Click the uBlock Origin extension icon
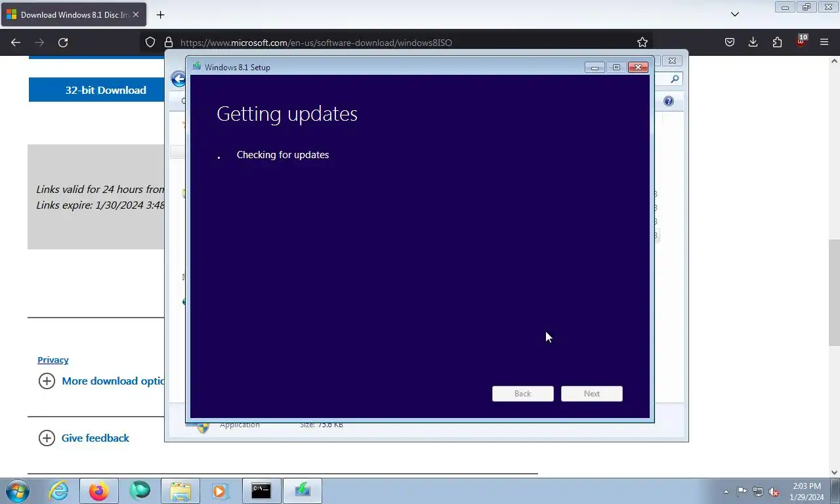The height and width of the screenshot is (504, 840). point(801,41)
